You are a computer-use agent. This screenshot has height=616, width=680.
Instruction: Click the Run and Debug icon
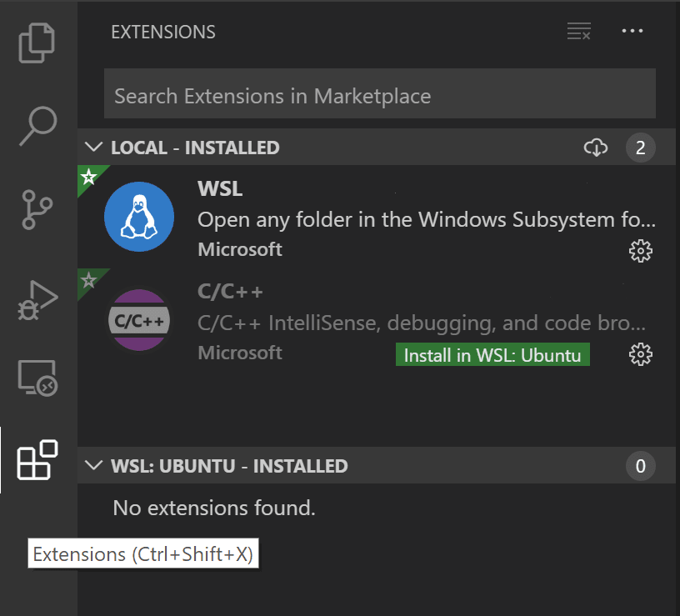(37, 296)
